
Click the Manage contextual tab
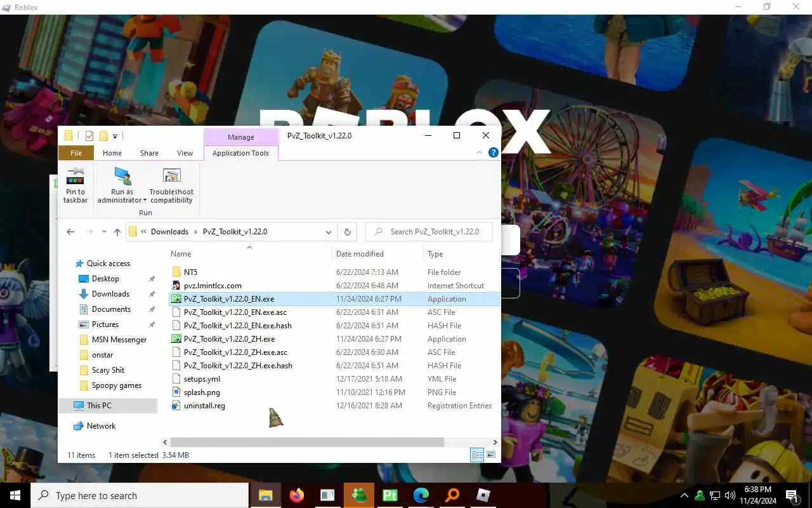(241, 137)
